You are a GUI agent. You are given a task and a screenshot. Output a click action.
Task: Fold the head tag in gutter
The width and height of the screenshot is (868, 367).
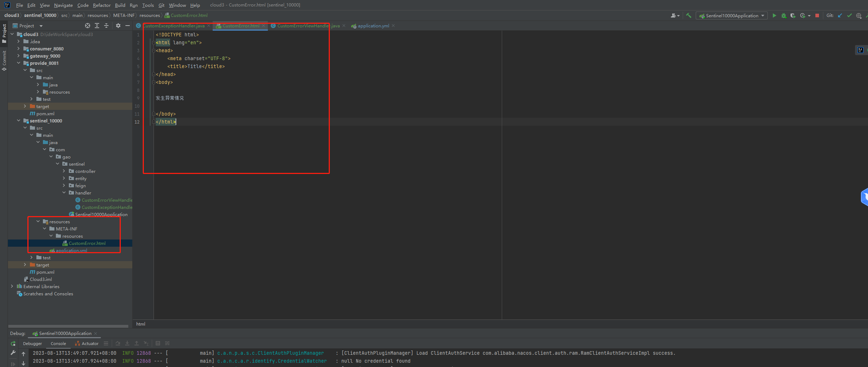153,50
